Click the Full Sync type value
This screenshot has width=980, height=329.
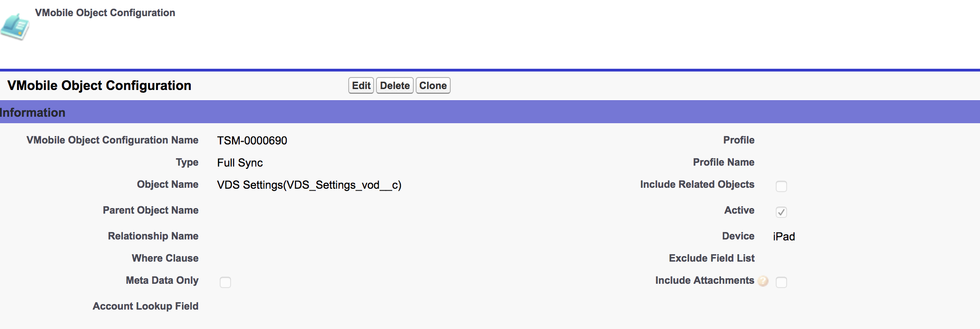point(240,163)
